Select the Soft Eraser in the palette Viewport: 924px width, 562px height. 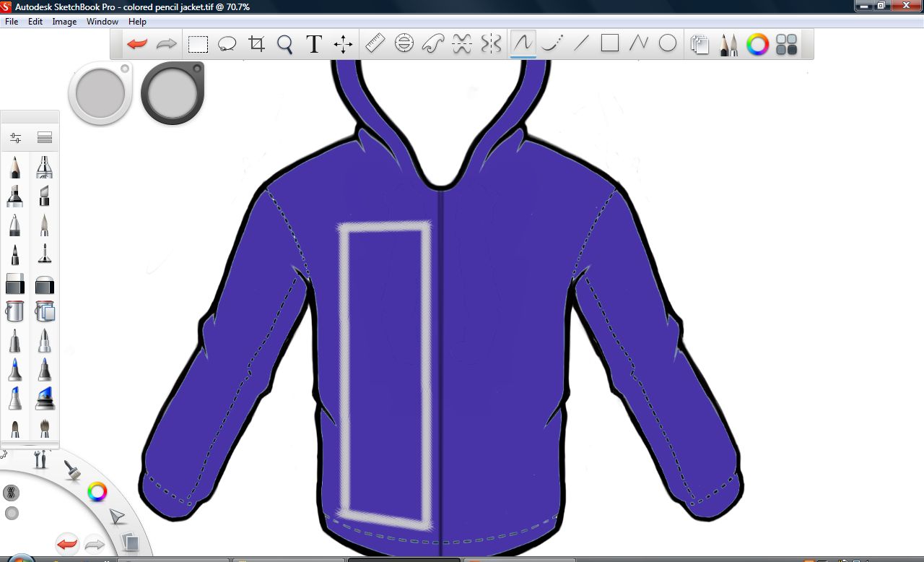[x=45, y=285]
